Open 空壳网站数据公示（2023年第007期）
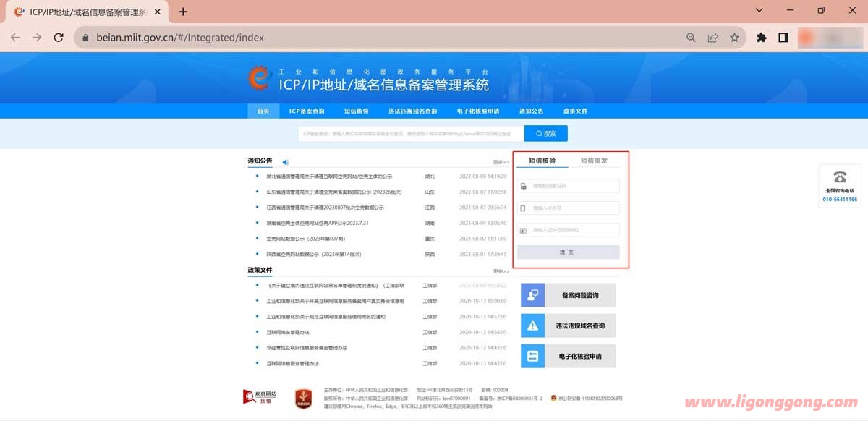The height and width of the screenshot is (421, 868). click(305, 239)
